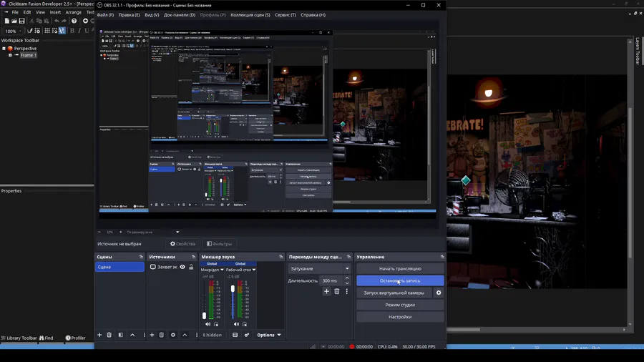Float the Сцены dock panel
The height and width of the screenshot is (362, 644).
pyautogui.click(x=141, y=257)
